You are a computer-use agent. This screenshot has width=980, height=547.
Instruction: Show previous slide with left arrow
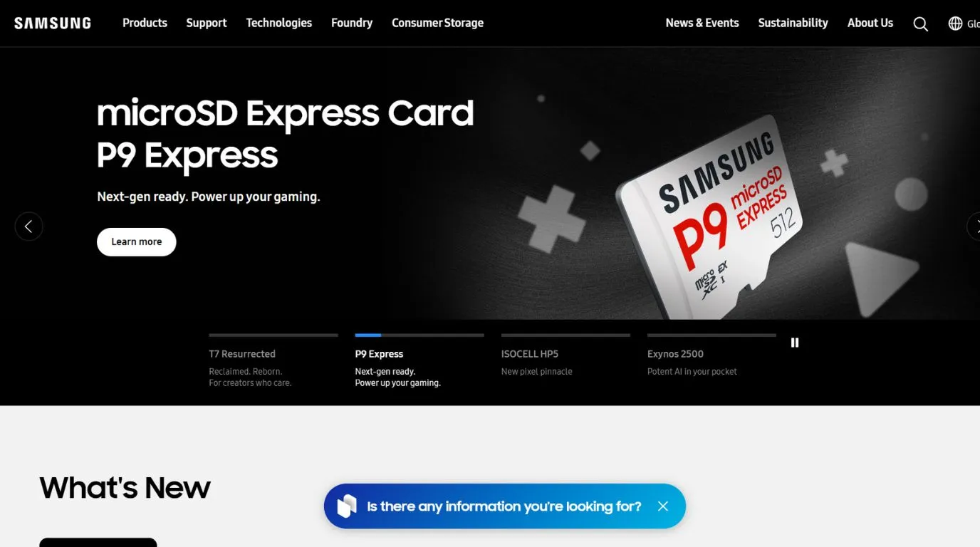tap(28, 226)
